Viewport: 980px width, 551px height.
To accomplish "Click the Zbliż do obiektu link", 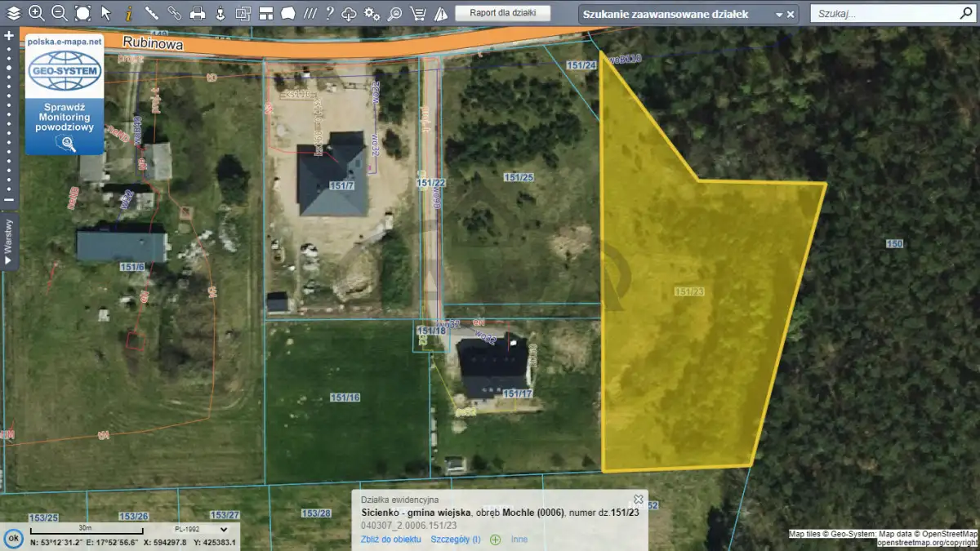I will click(390, 540).
